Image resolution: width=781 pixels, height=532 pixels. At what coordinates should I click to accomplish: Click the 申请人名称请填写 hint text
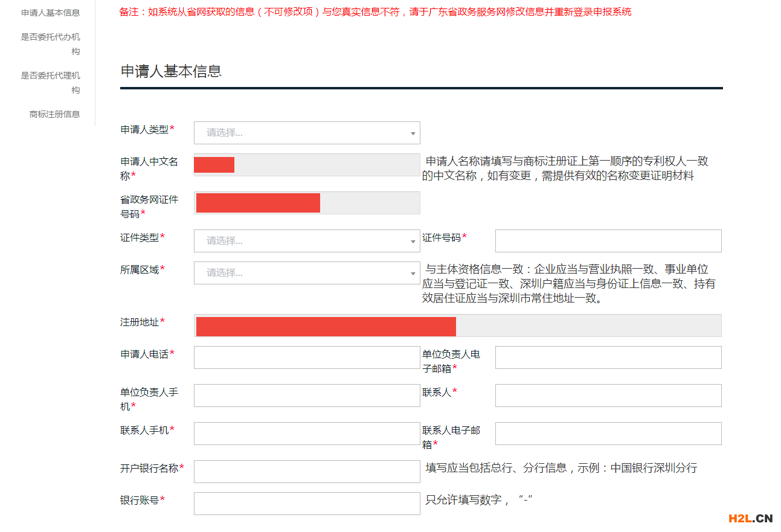pyautogui.click(x=565, y=168)
